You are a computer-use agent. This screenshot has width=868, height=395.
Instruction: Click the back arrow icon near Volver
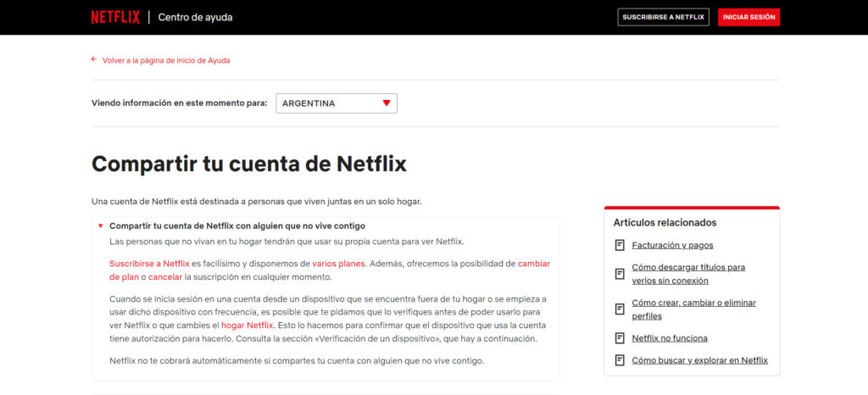pos(94,60)
